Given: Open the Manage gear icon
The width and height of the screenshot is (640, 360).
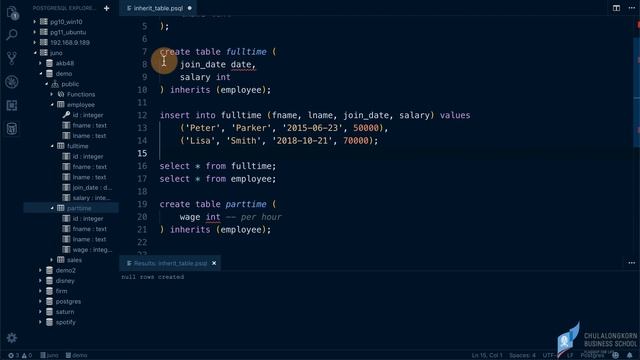Looking at the screenshot, I should coord(11,338).
